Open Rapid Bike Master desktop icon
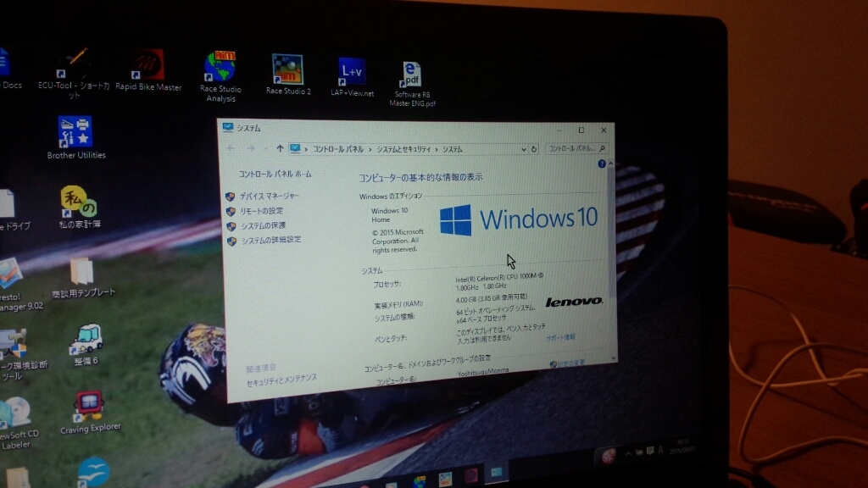 pos(147,70)
